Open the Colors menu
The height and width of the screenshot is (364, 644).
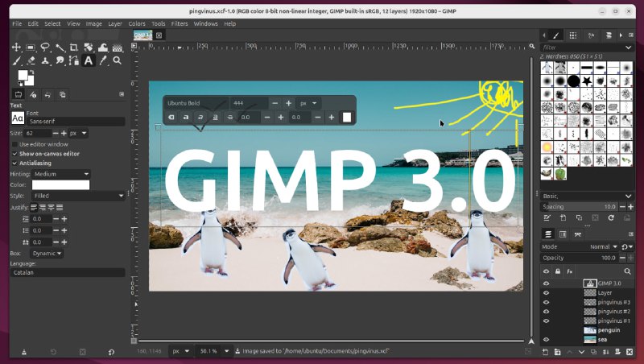click(x=137, y=24)
